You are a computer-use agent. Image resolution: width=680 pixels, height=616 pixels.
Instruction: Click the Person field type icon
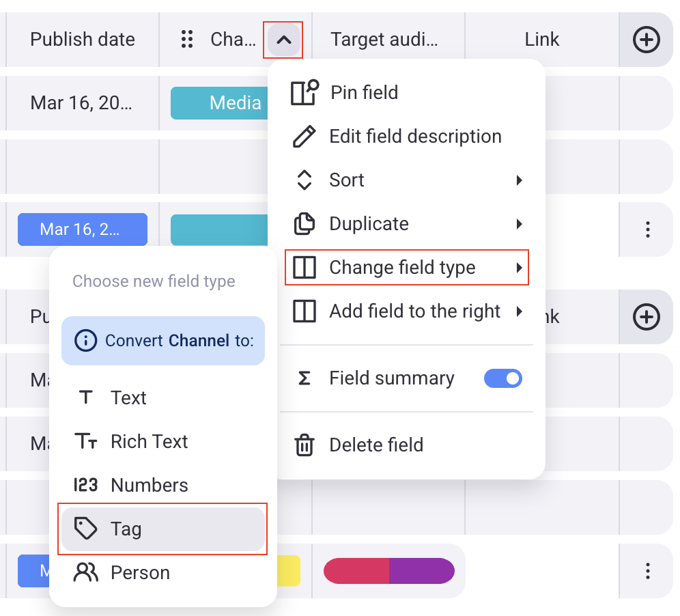86,572
